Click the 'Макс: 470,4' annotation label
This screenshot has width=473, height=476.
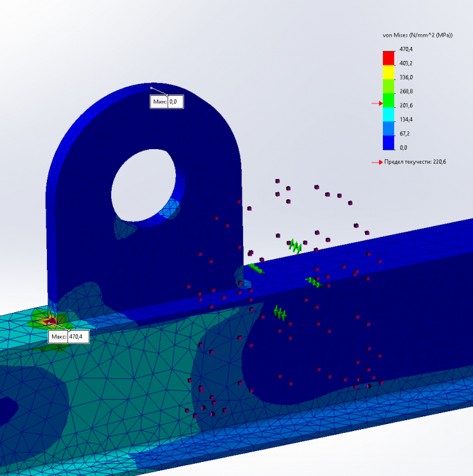click(69, 337)
